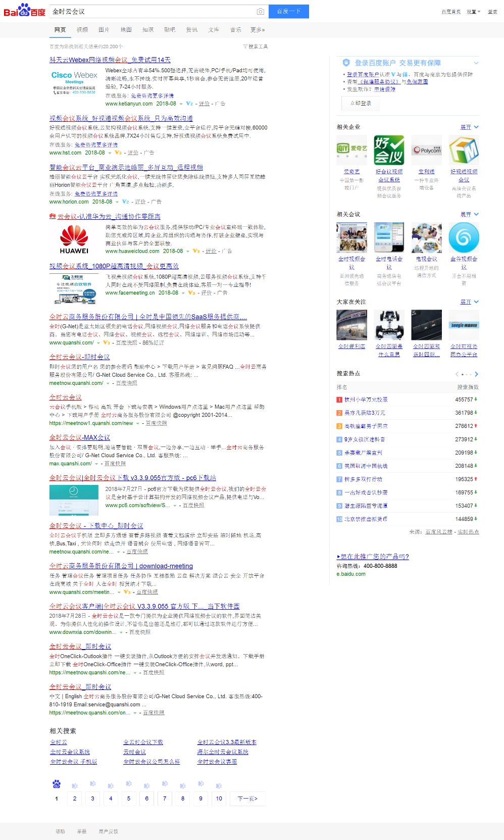Screen dimensions: 504x840
Task: Jump to results page 5
Action: click(x=129, y=799)
